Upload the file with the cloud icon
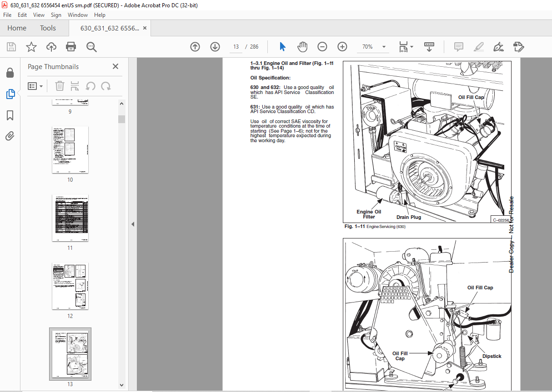 pos(51,47)
